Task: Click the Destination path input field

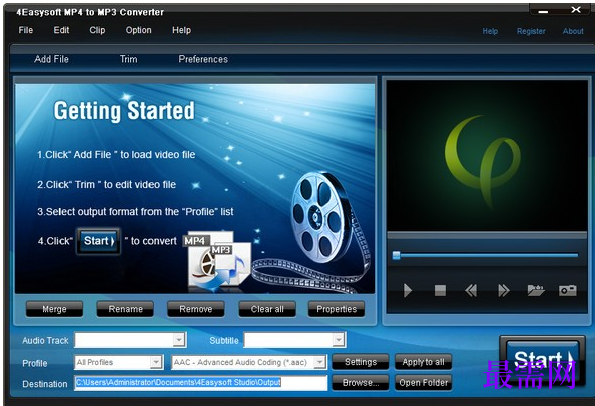Action: (x=201, y=382)
